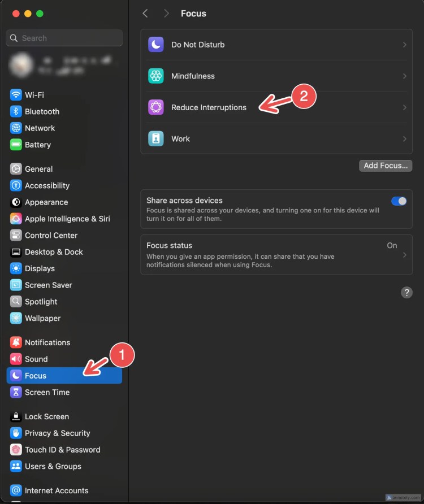Go back with the left chevron

[145, 14]
